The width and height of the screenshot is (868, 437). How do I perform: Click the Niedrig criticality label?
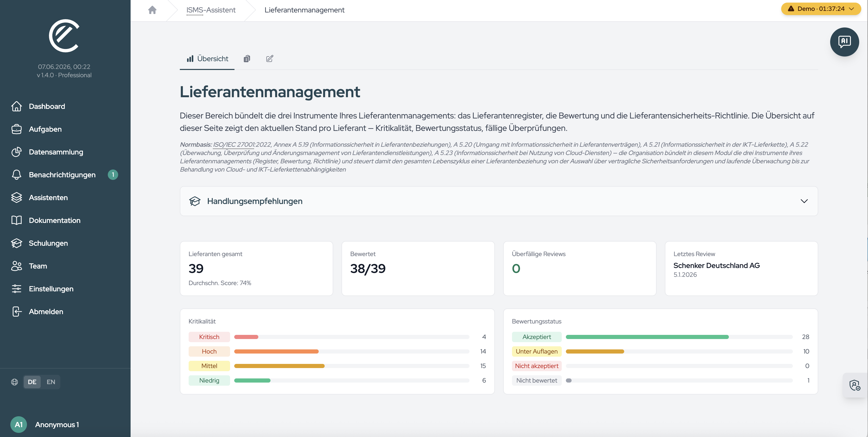(x=209, y=380)
